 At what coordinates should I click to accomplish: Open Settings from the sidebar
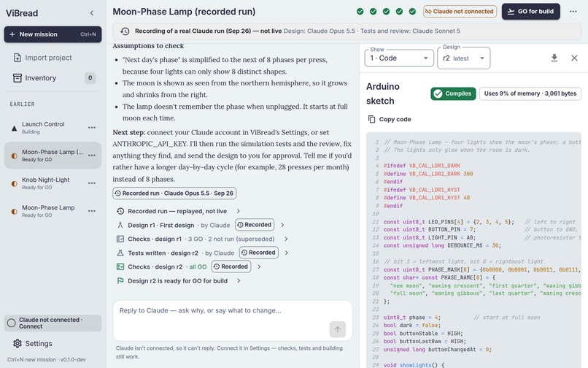[53, 343]
